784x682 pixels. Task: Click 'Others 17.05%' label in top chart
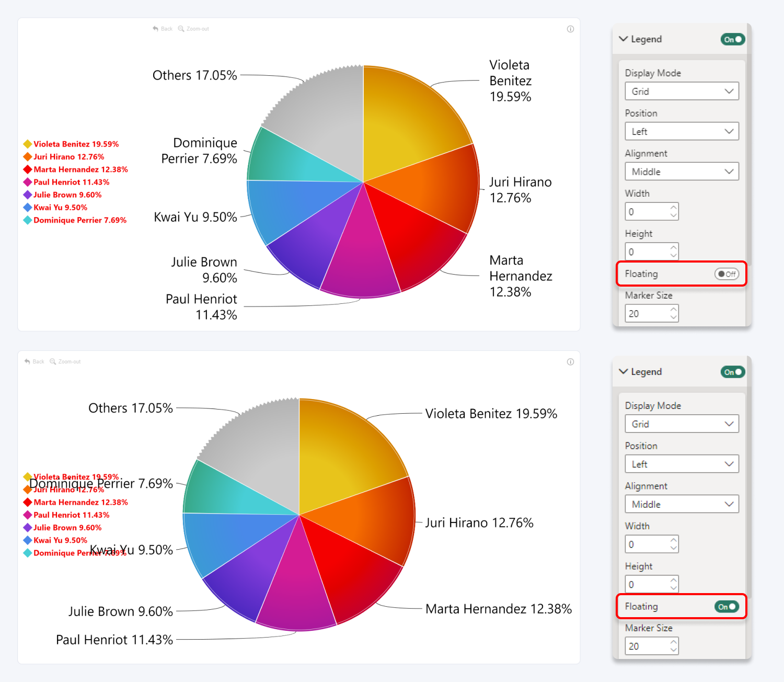coord(194,75)
